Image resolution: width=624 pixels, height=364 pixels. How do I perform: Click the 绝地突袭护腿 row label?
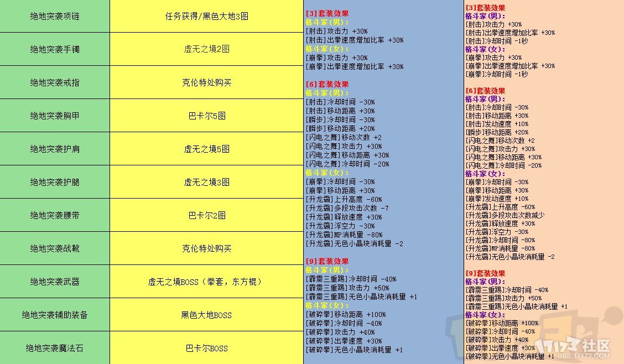pos(55,182)
